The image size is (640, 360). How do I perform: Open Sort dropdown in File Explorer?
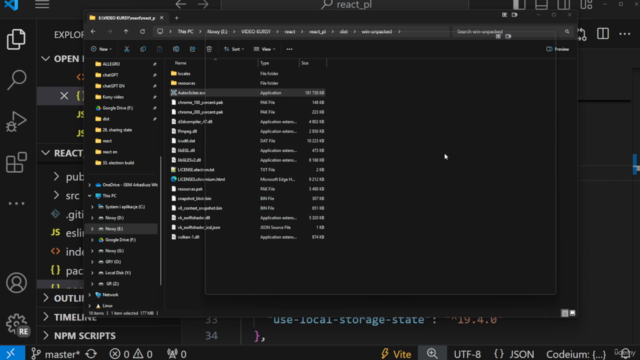tap(234, 49)
